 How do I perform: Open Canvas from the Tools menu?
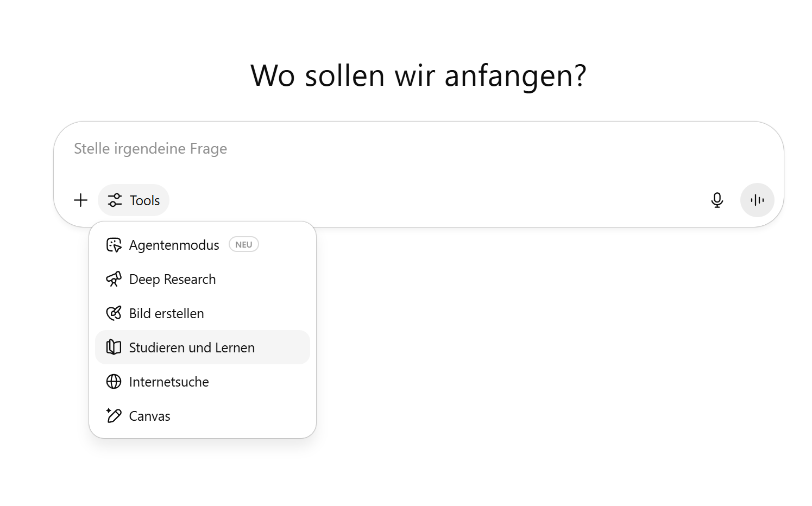point(202,416)
